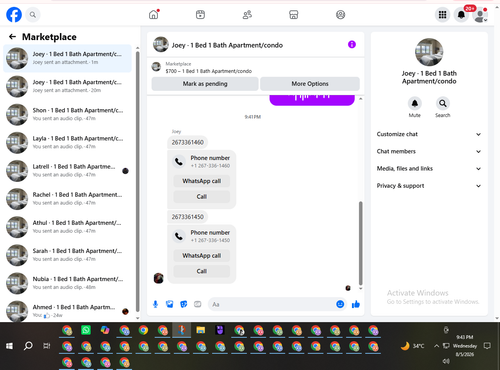The height and width of the screenshot is (370, 500).
Task: Open WhatsApp from the taskbar
Action: coord(86,330)
